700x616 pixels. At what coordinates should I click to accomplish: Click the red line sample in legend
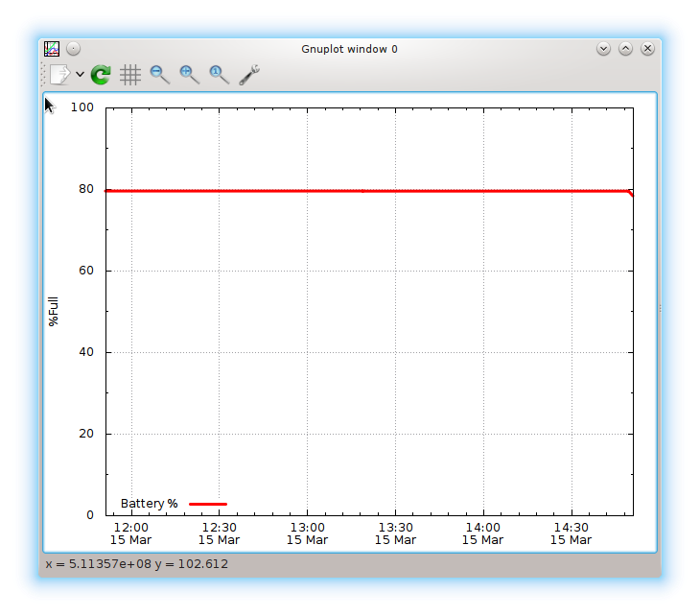click(x=207, y=504)
